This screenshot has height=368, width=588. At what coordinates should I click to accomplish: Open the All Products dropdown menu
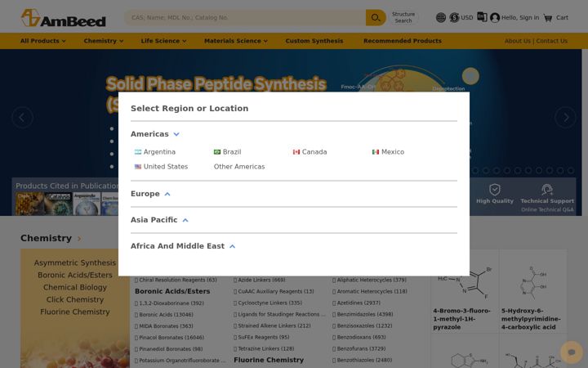point(43,41)
